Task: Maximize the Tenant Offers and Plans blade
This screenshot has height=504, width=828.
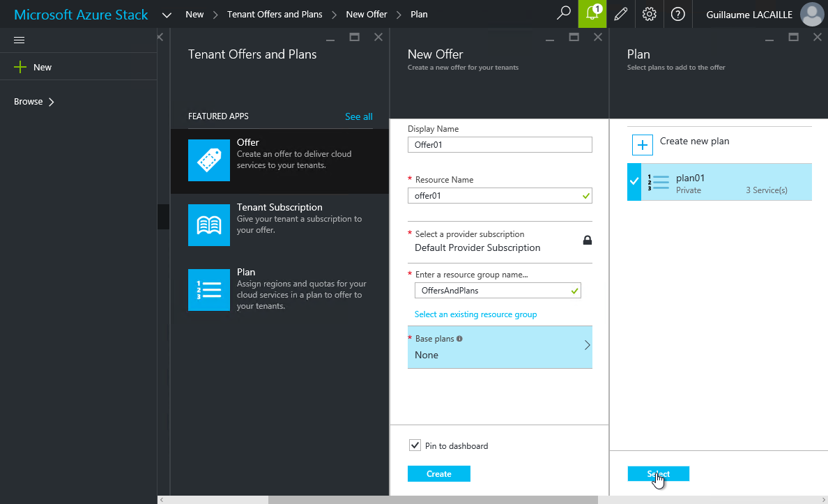Action: 354,37
